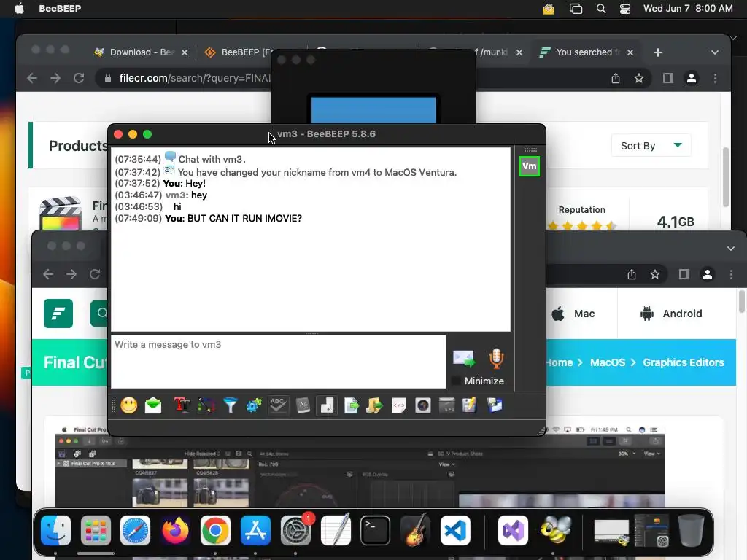Open the Apple menu
This screenshot has width=747, height=560.
(x=19, y=9)
